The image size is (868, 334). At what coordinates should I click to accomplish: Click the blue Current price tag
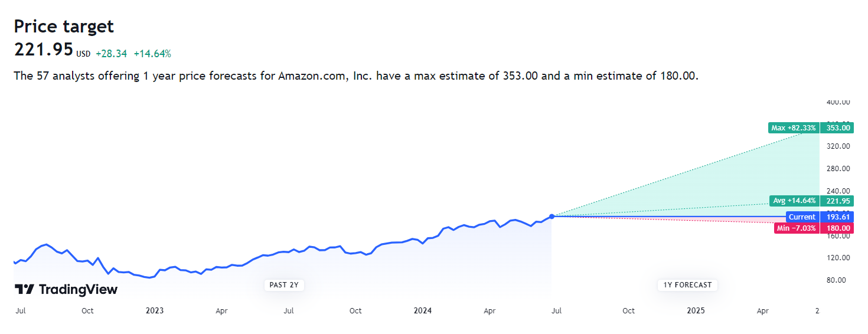click(801, 217)
